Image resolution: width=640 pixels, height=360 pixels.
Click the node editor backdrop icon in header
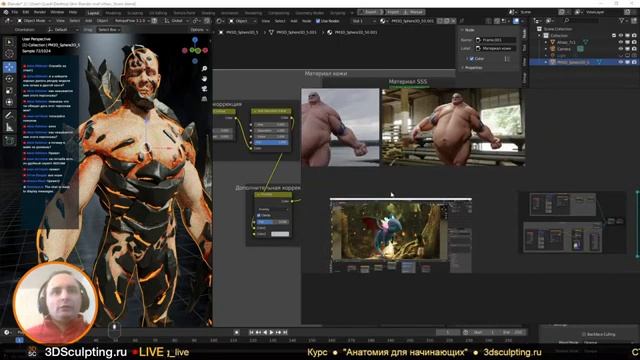516,20
